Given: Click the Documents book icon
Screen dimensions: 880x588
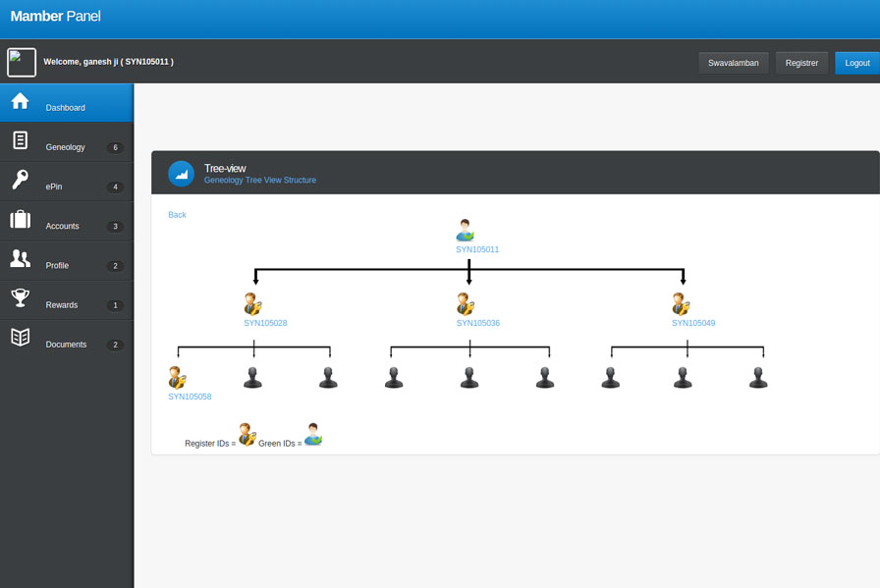Looking at the screenshot, I should click(21, 338).
